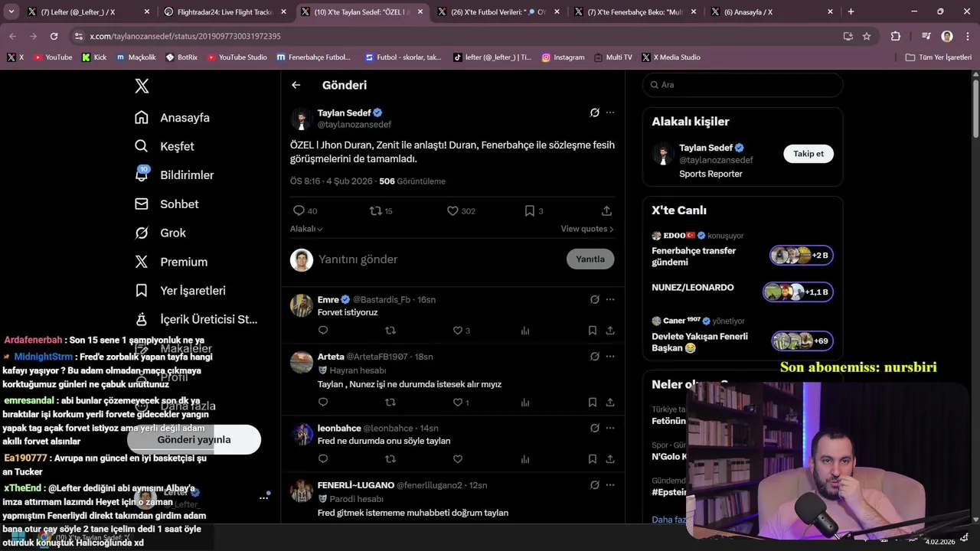Open more options on Emre's reply
The height and width of the screenshot is (551, 980).
pos(610,299)
